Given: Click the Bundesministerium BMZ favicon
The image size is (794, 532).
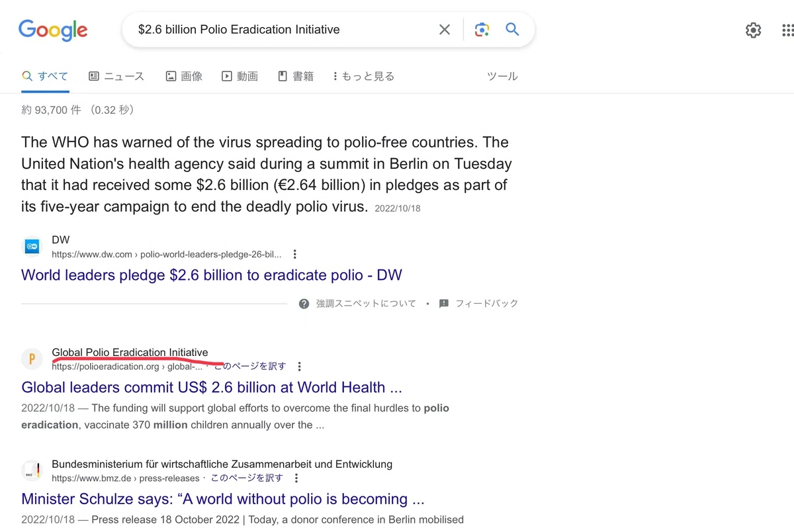Looking at the screenshot, I should click(32, 471).
